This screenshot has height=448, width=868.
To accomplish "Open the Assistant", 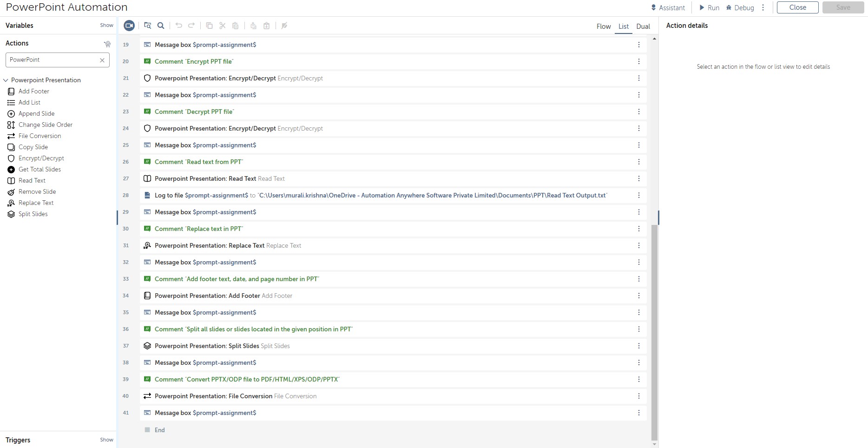I will click(x=668, y=8).
